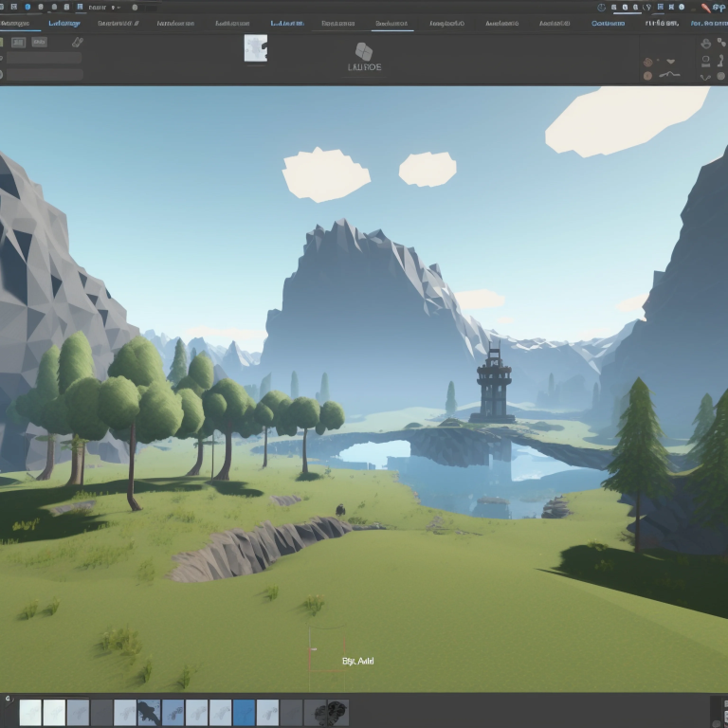This screenshot has width=728, height=728.
Task: Click the puzzle piece thumbnail in the top panel
Action: (x=256, y=48)
